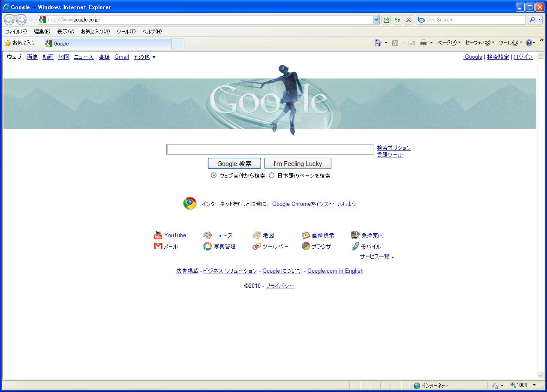
Task: Click the Live Search magnifier button
Action: tap(531, 20)
